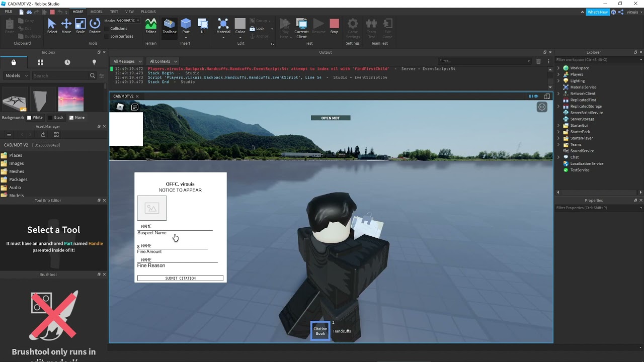Open the in-game chat icon
The image size is (644, 362).
135,107
